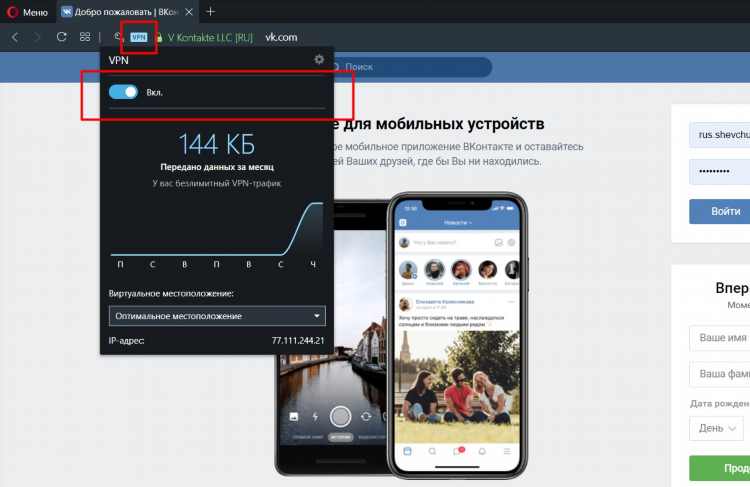Click the hamburger menu icon on phone
Screen dimensions: 750x487
(507, 451)
